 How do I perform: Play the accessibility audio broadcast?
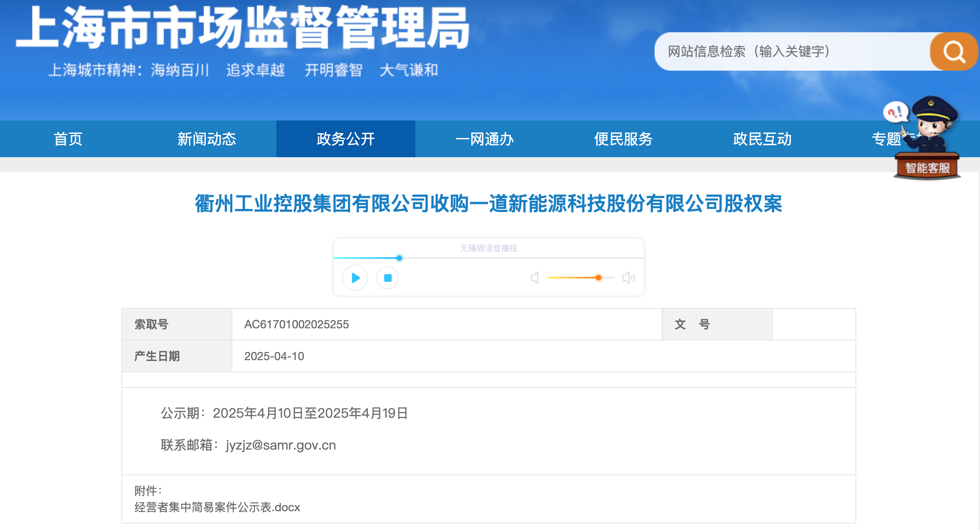coord(355,278)
